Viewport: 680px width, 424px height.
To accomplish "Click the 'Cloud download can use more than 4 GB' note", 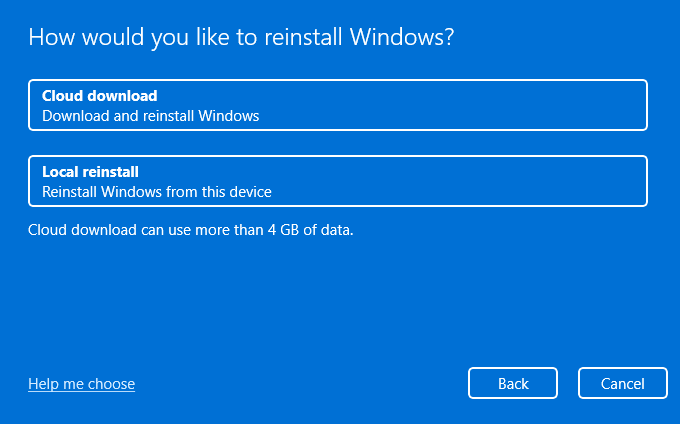I will point(191,230).
